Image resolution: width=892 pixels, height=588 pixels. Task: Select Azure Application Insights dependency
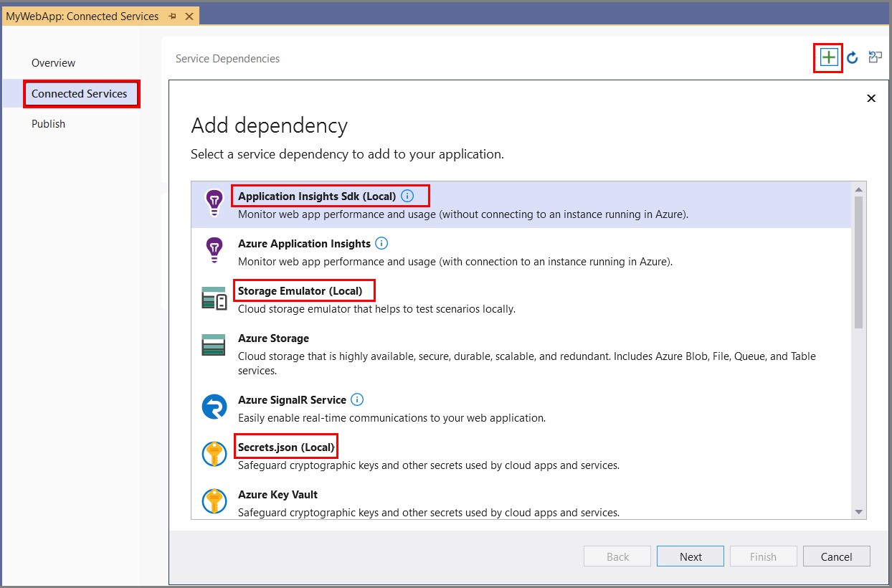pos(521,252)
